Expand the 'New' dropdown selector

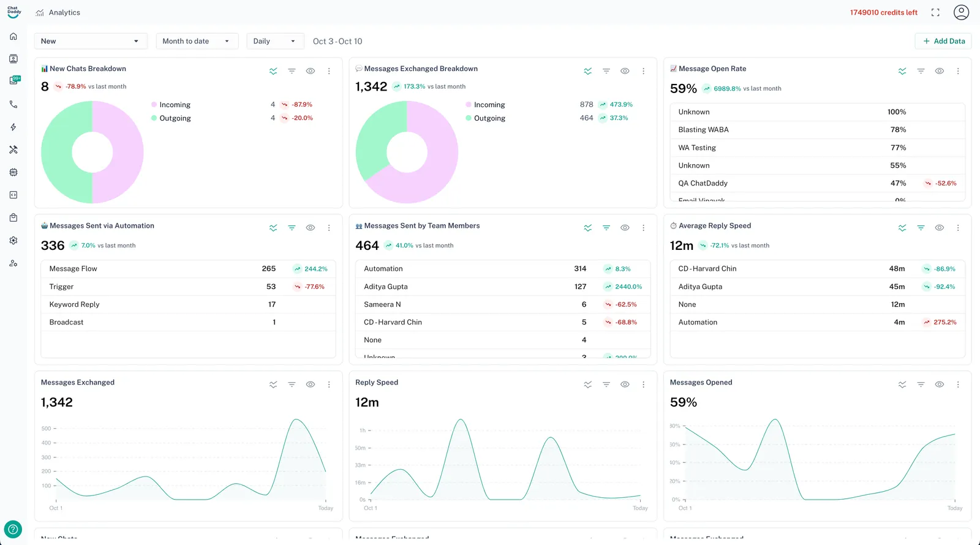tap(91, 41)
